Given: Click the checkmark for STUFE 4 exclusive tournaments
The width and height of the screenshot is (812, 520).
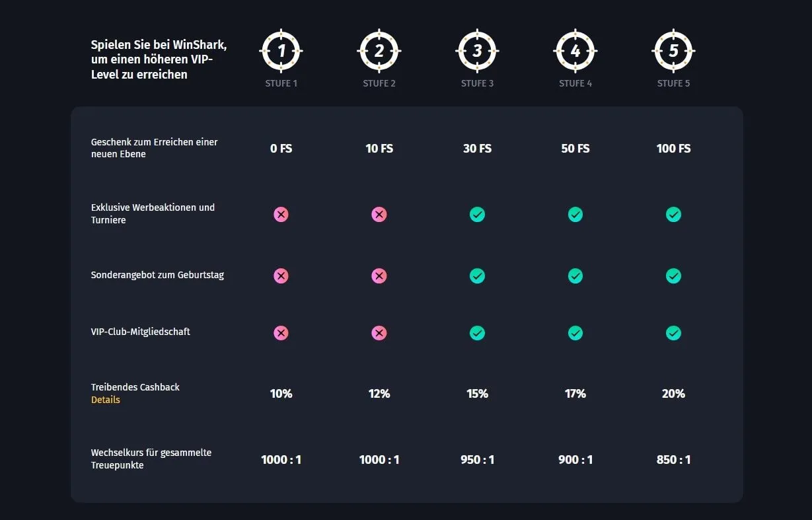Looking at the screenshot, I should [575, 214].
